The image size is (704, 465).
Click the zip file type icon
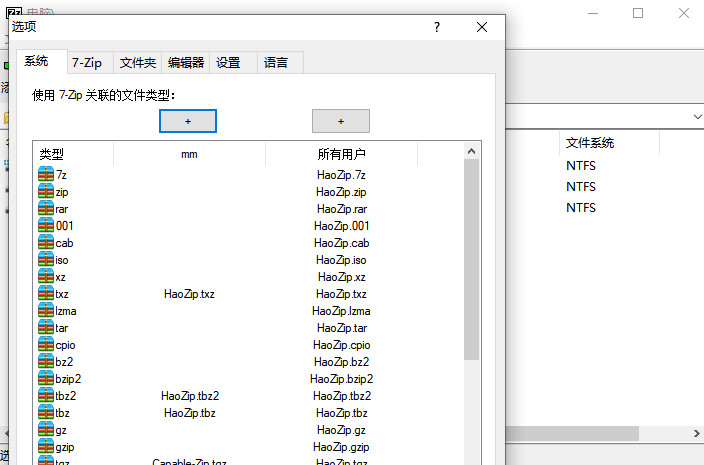[46, 191]
